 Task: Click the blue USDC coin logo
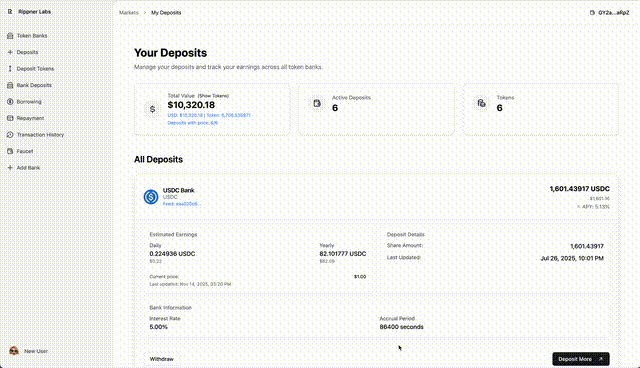151,197
